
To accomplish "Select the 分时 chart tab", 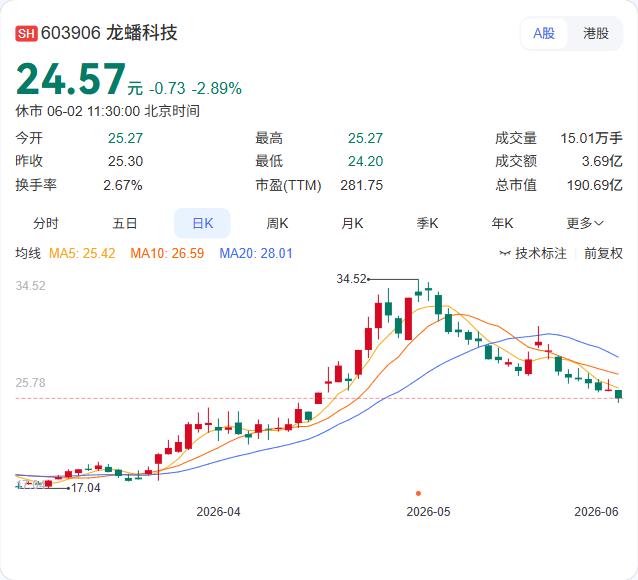I will 46,223.
